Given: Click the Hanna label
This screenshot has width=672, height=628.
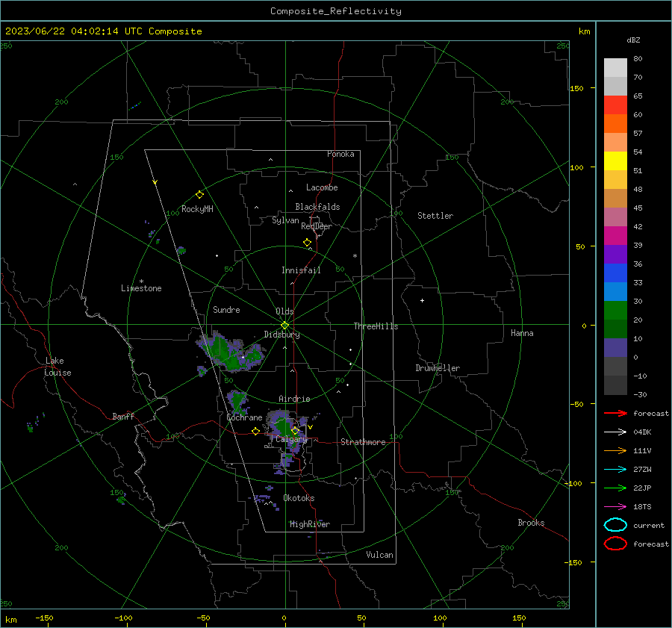Looking at the screenshot, I should coord(522,333).
